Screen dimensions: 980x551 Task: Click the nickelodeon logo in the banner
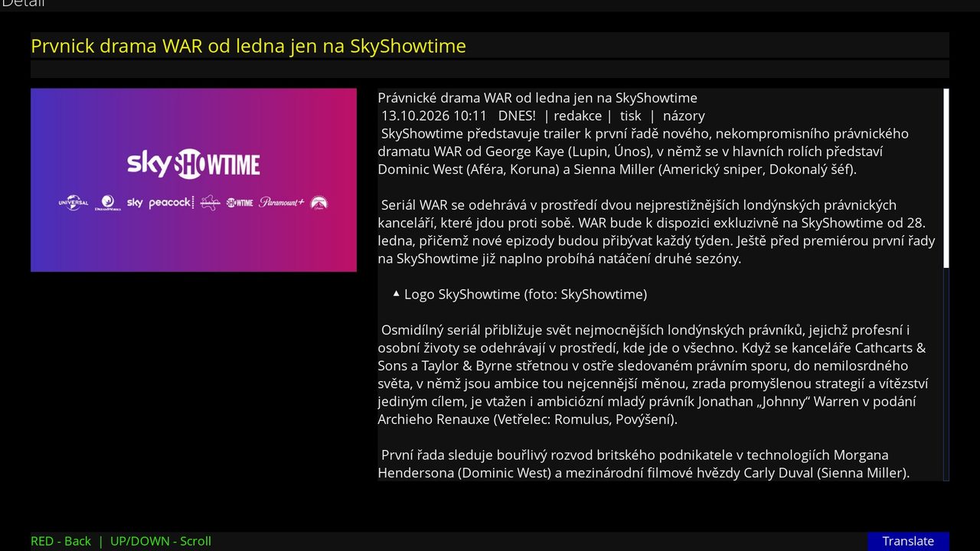point(210,203)
